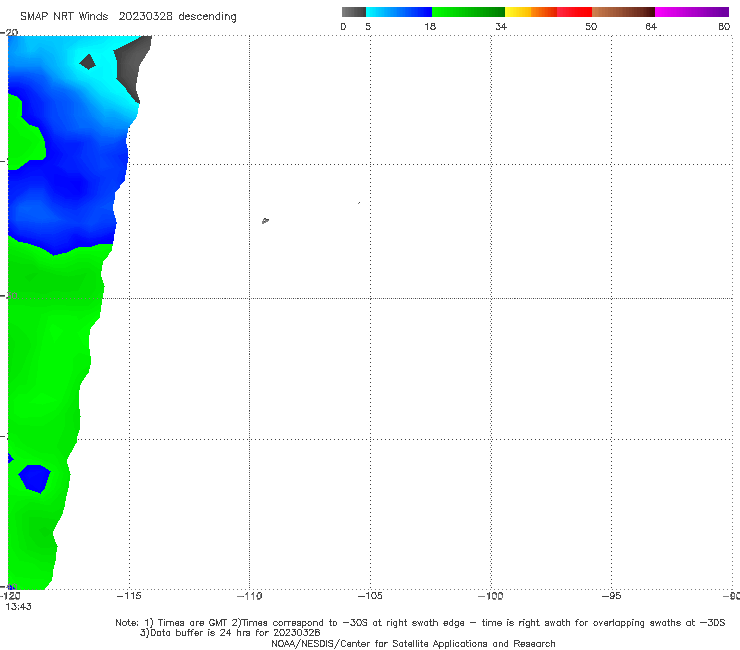This screenshot has height=650, width=740.
Task: Click the longitude label '-105'
Action: click(370, 596)
